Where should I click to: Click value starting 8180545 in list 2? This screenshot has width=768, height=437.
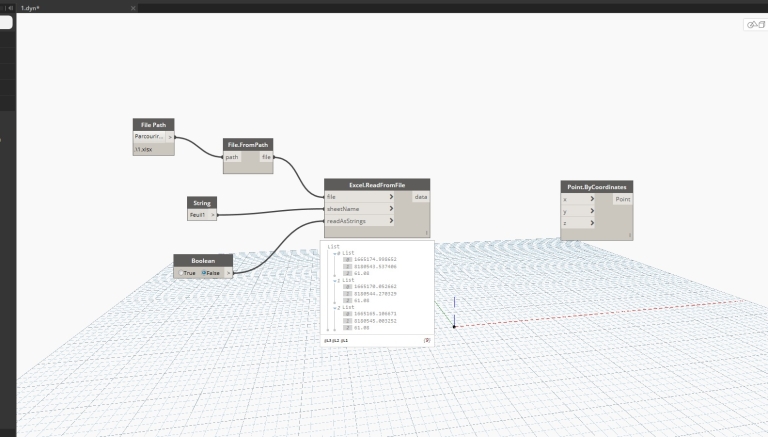(x=375, y=321)
